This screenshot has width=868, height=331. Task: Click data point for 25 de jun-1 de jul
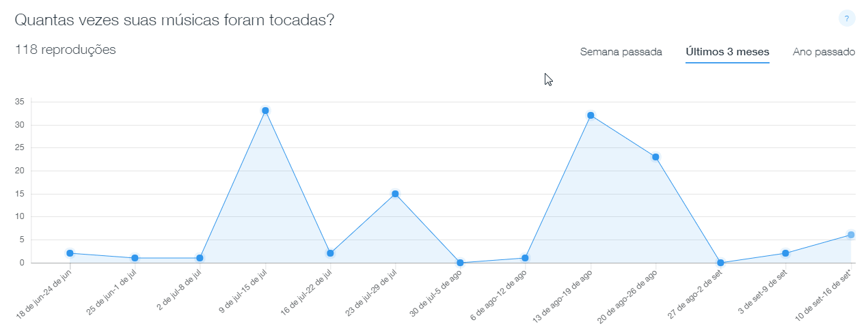coord(135,258)
